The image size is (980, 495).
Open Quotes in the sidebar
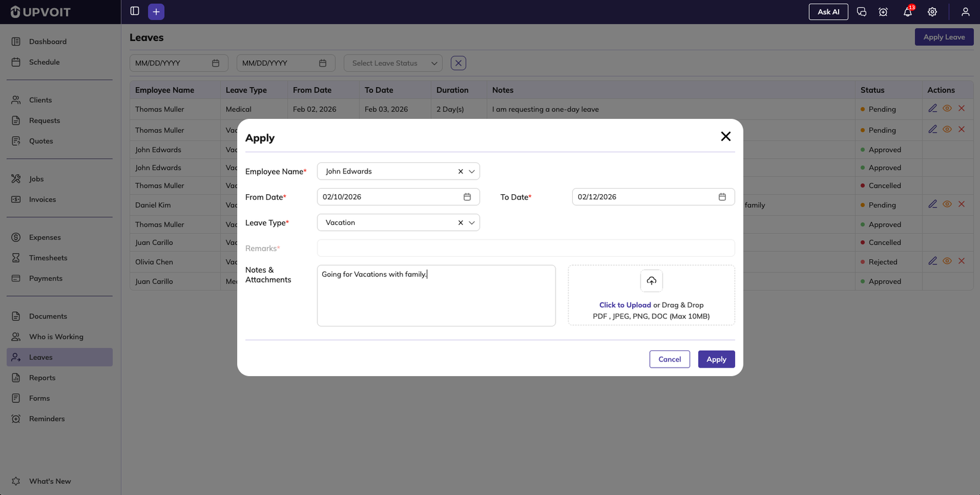click(x=59, y=141)
